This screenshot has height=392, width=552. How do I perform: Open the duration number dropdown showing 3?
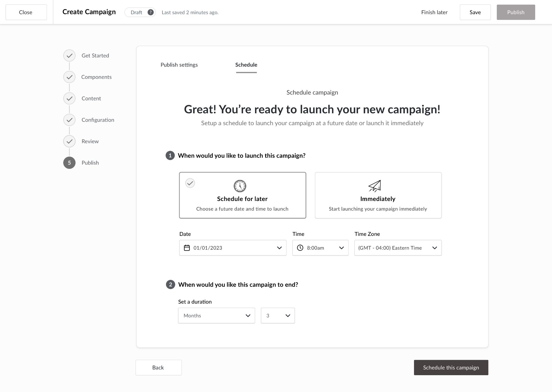tap(278, 316)
